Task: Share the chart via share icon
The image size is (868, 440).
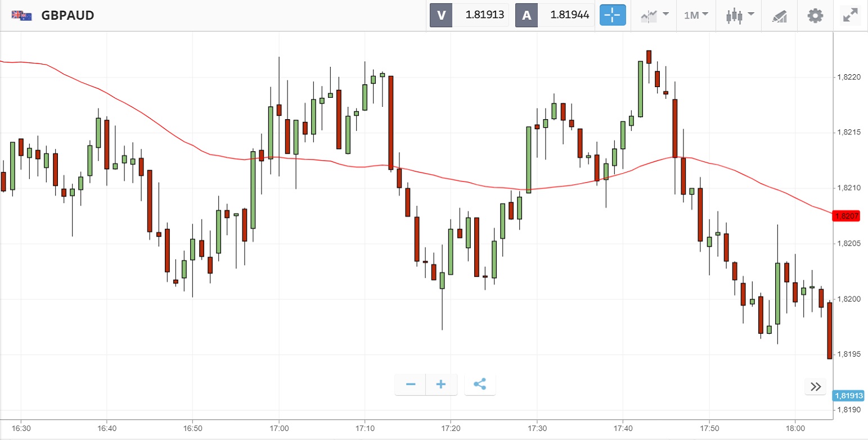Action: coord(480,384)
